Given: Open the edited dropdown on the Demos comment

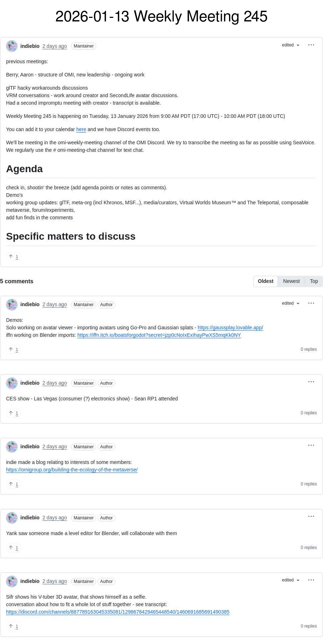Looking at the screenshot, I should point(290,303).
